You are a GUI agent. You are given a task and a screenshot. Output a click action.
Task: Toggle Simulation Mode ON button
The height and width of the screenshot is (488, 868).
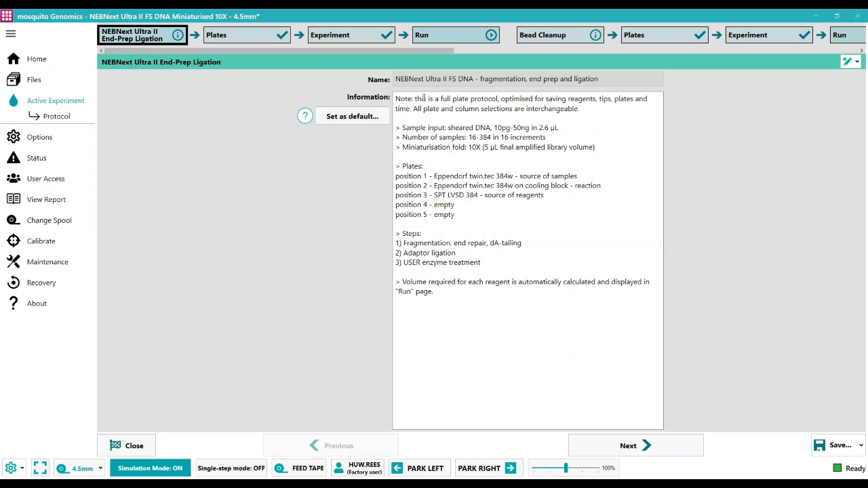click(x=150, y=468)
